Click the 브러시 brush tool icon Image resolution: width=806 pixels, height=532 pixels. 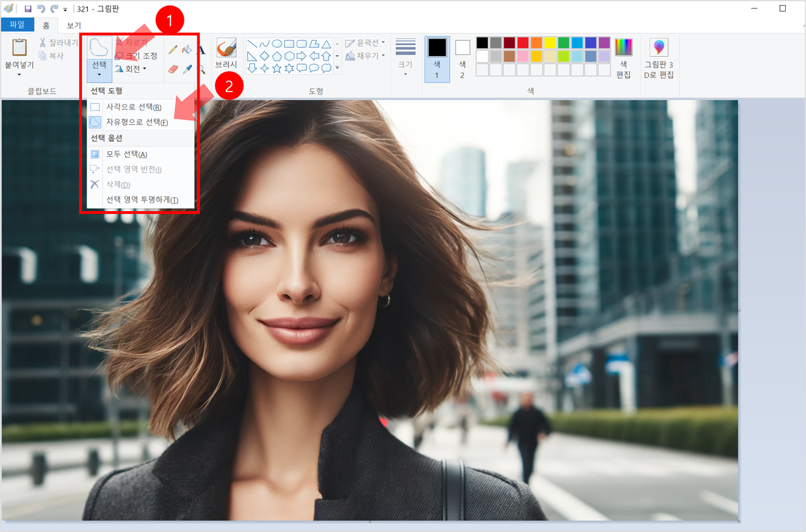click(x=226, y=48)
